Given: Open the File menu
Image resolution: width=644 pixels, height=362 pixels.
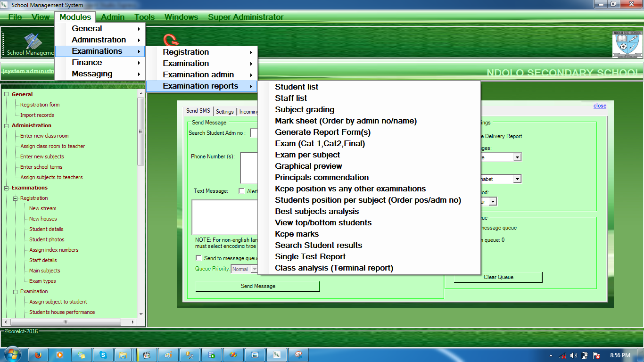Looking at the screenshot, I should click(15, 17).
